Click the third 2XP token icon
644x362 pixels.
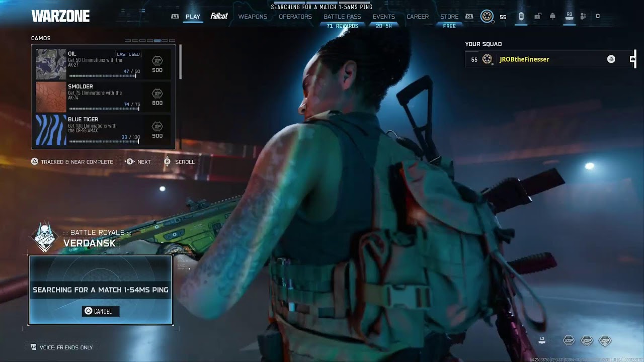coord(605,340)
